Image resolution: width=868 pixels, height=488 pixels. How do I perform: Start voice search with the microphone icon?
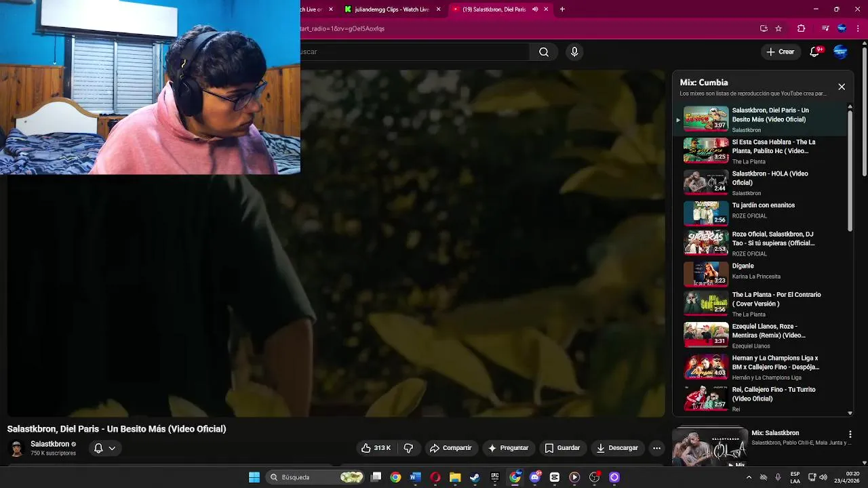coord(574,52)
